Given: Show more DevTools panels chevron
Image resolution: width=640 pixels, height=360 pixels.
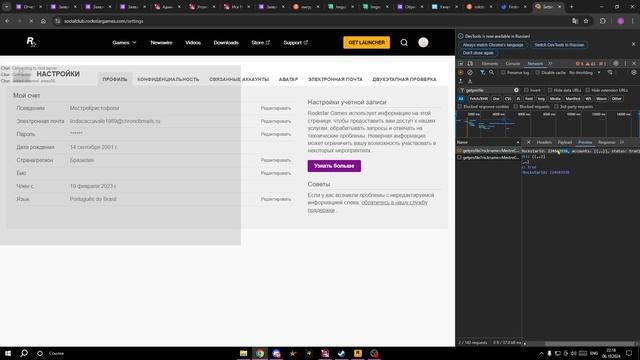Looking at the screenshot, I should 550,64.
